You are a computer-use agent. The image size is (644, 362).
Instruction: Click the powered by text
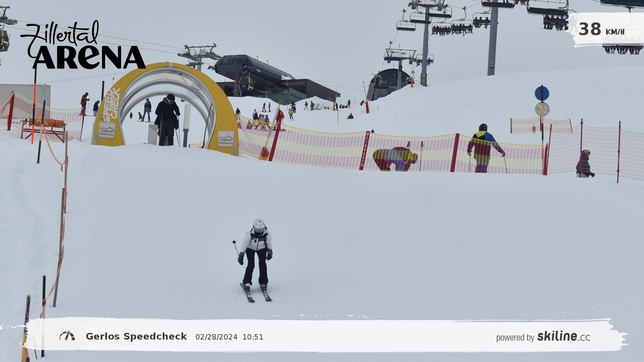[x=515, y=338]
